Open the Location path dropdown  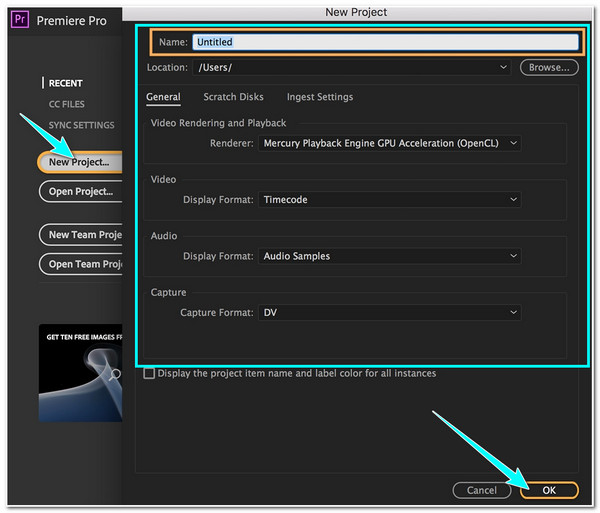pos(352,68)
